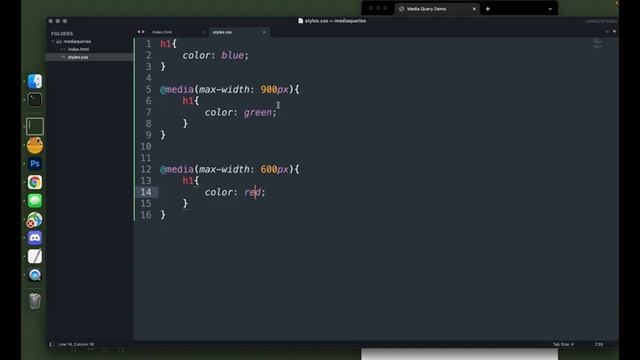The height and width of the screenshot is (360, 640).
Task: Add new editor tab with plus icon
Action: (x=607, y=31)
